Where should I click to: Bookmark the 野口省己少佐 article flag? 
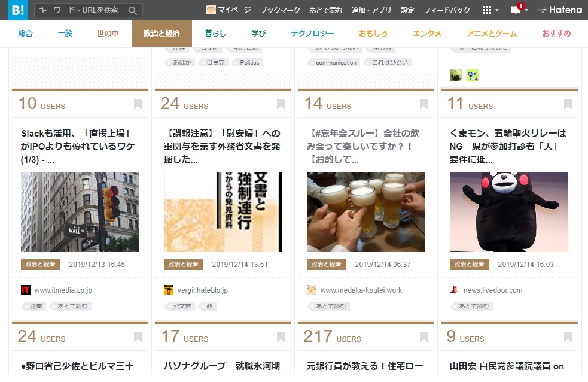click(138, 337)
